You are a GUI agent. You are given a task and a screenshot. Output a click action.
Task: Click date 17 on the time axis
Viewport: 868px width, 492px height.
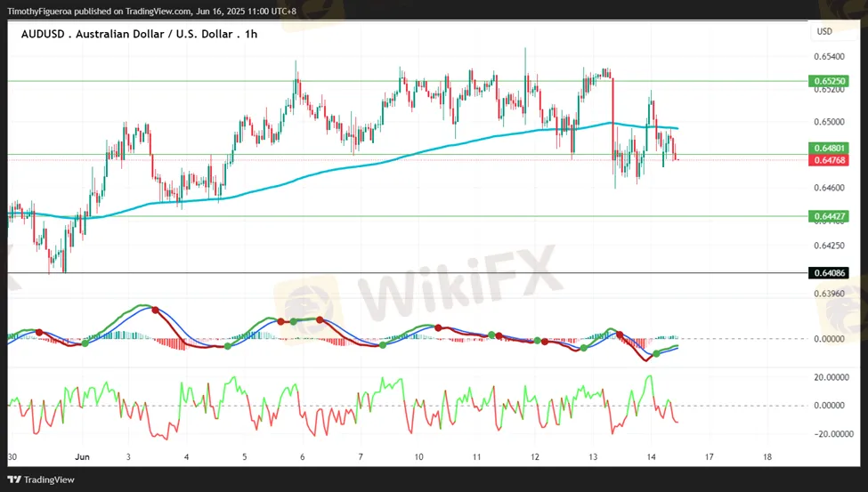709,456
